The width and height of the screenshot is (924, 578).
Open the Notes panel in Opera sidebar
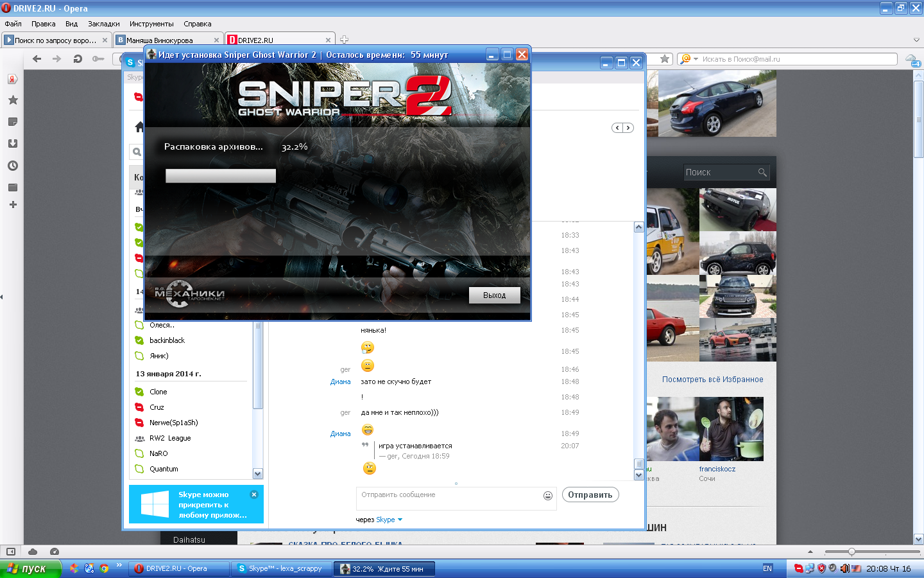(12, 122)
